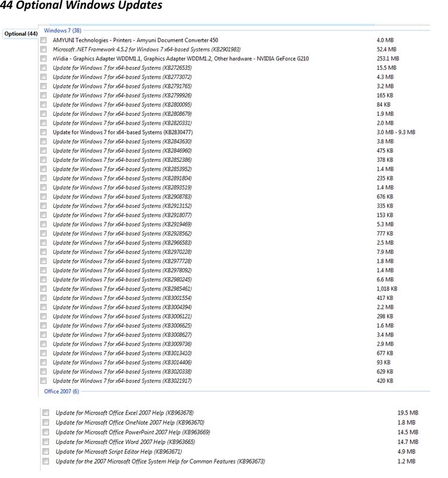
Task: Select update text ending in KB2918077
Action: click(x=122, y=215)
